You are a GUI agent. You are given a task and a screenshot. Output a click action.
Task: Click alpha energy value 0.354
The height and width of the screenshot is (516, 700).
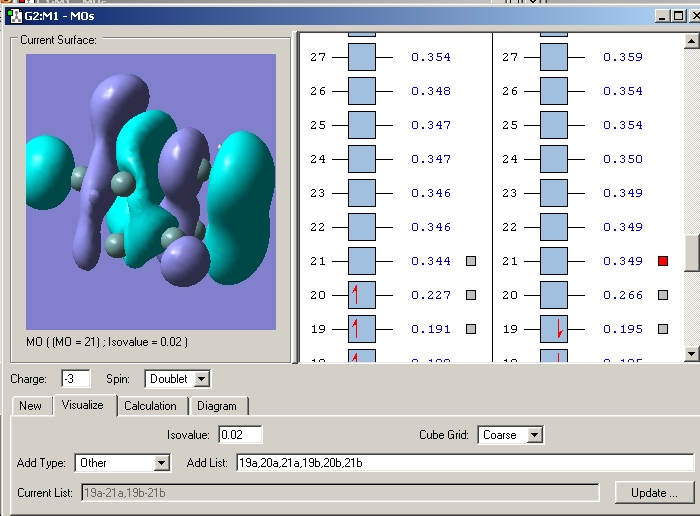click(431, 57)
